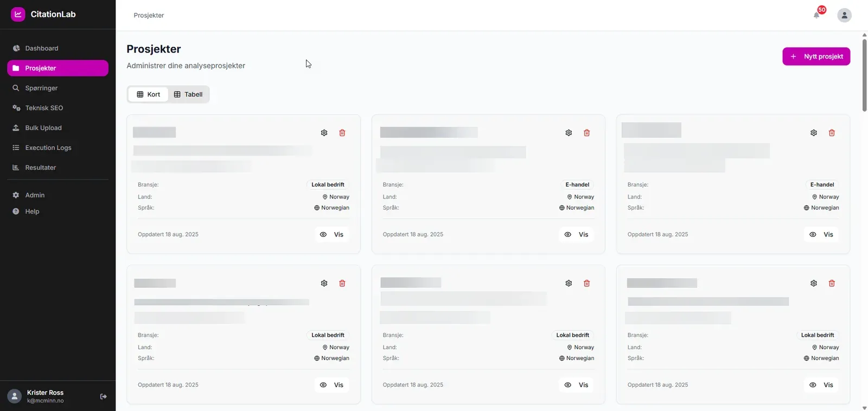Viewport: 868px width, 411px height.
Task: Click trash icon on bottom-middle project card
Action: 586,283
